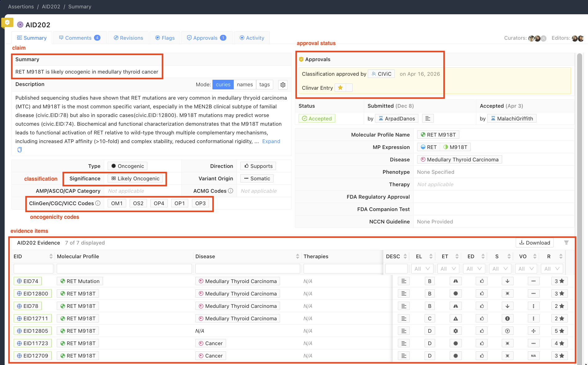
Task: Click evidence type icon in EID12711 row
Action: coord(456,318)
